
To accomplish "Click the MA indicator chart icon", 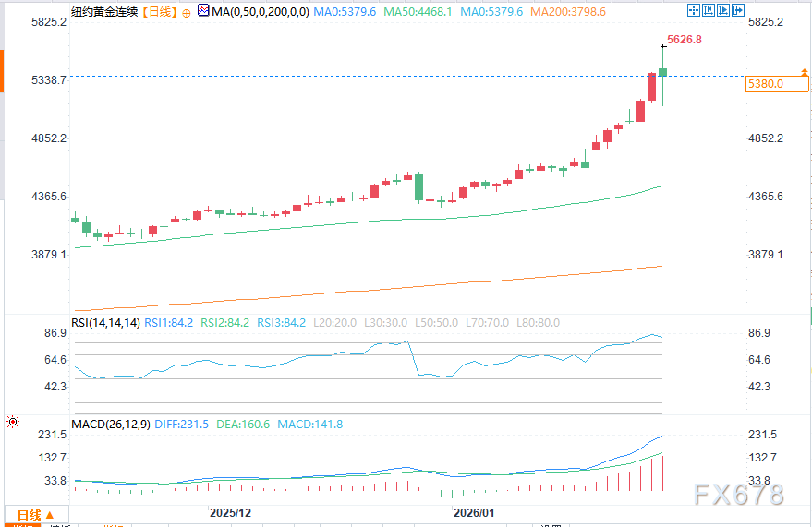I will point(202,11).
